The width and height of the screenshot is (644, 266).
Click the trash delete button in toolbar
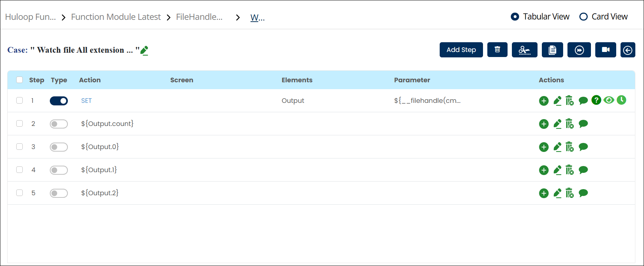coord(497,50)
